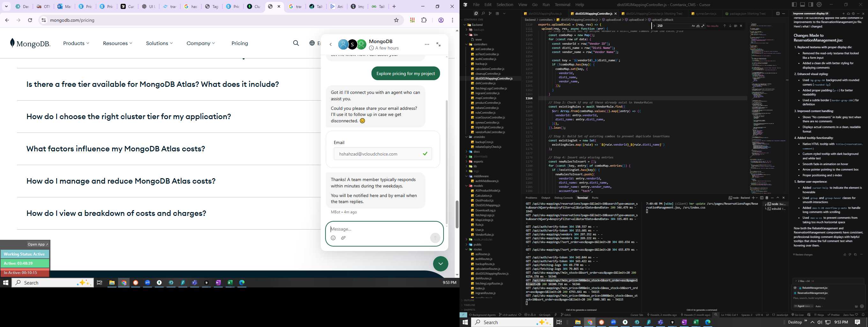Switch to Debug Console tab

tap(563, 198)
